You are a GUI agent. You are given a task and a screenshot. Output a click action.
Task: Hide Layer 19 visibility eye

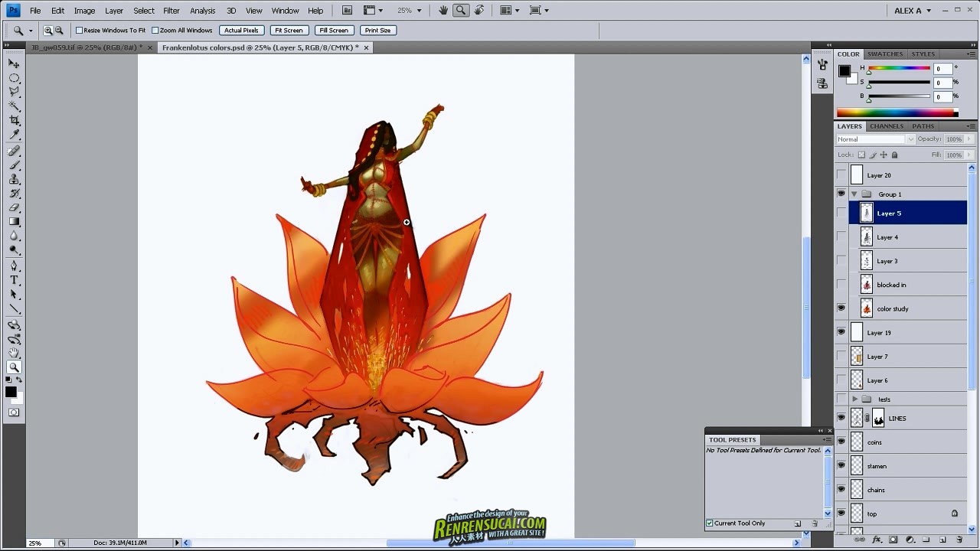click(841, 333)
